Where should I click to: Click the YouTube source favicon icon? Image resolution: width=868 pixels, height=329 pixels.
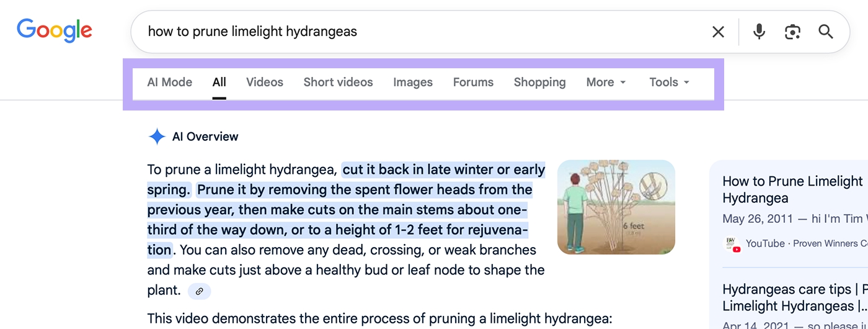point(733,243)
